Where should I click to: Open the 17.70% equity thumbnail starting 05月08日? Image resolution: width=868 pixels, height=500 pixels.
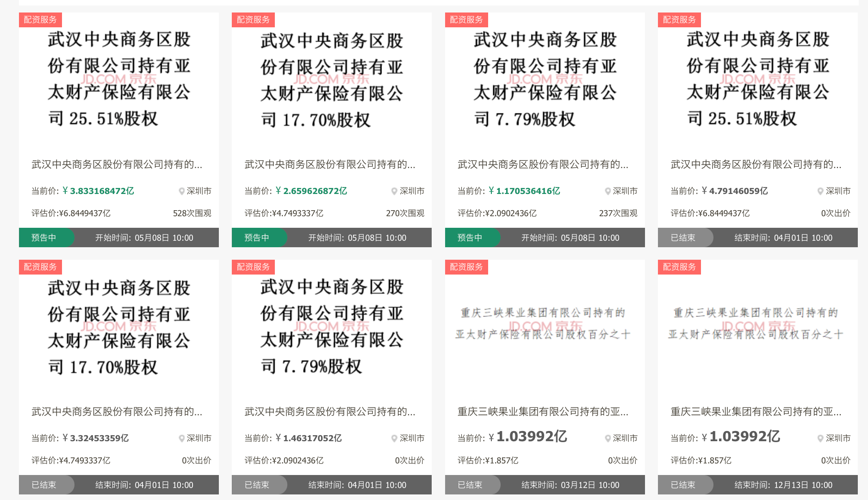[332, 80]
